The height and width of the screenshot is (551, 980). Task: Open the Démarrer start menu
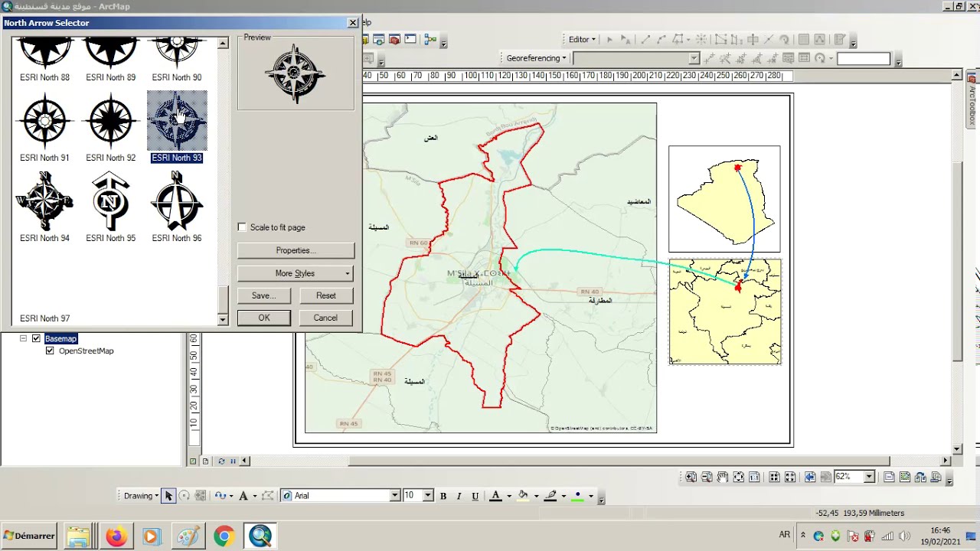[30, 536]
